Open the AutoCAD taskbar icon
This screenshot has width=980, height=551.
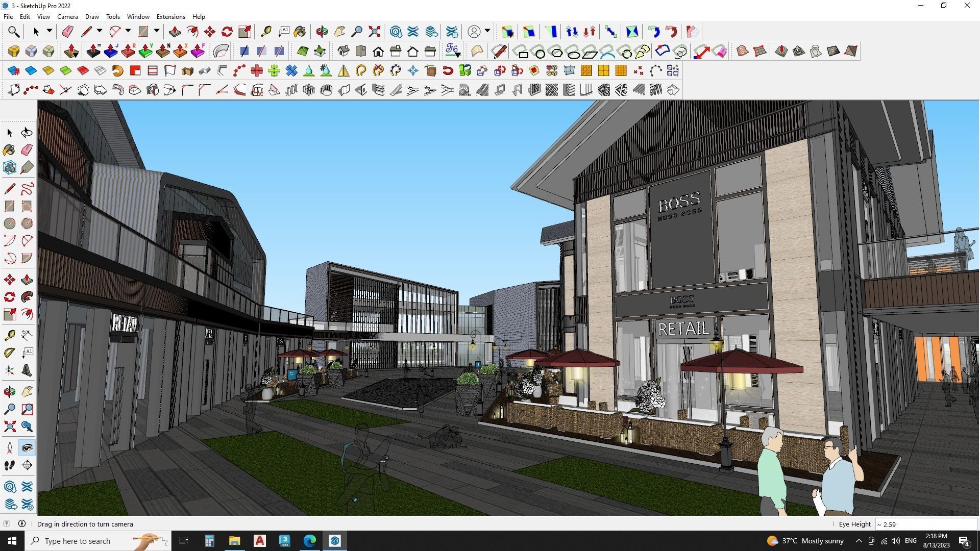point(260,541)
